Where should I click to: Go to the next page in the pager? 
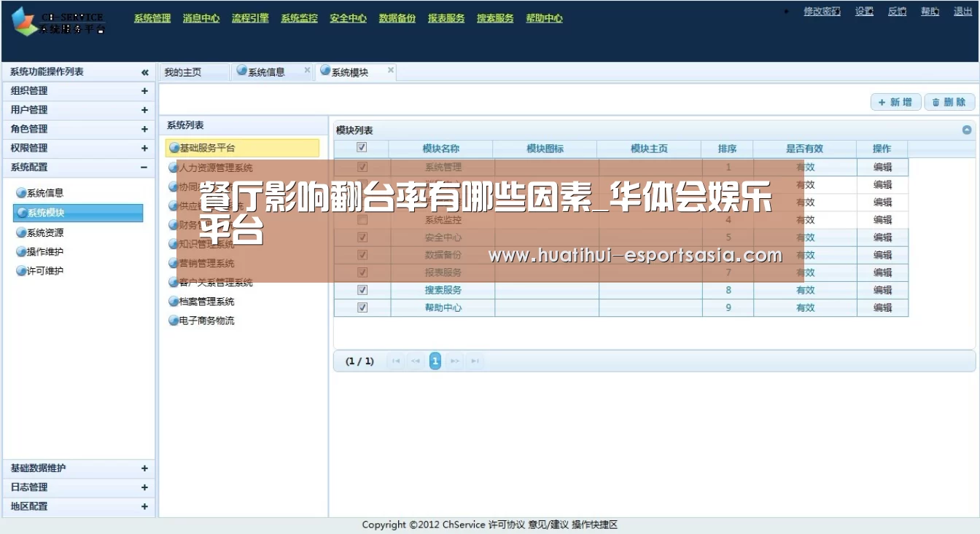[x=455, y=361]
